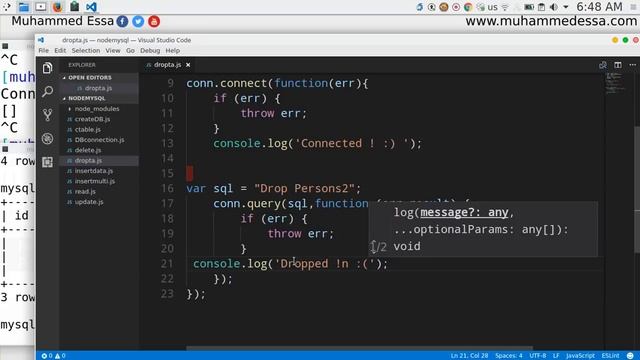The height and width of the screenshot is (360, 640).
Task: Click the 6:48 AM clock
Action: click(x=599, y=7)
